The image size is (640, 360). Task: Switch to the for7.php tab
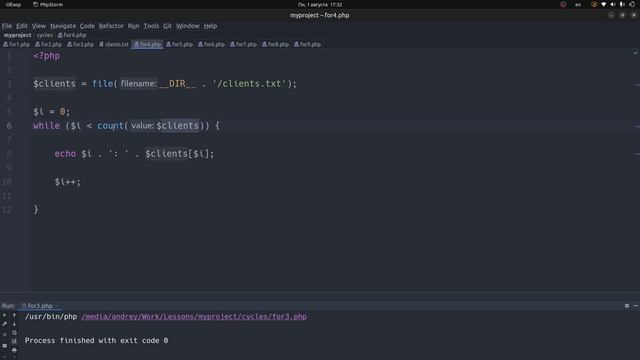[x=243, y=44]
